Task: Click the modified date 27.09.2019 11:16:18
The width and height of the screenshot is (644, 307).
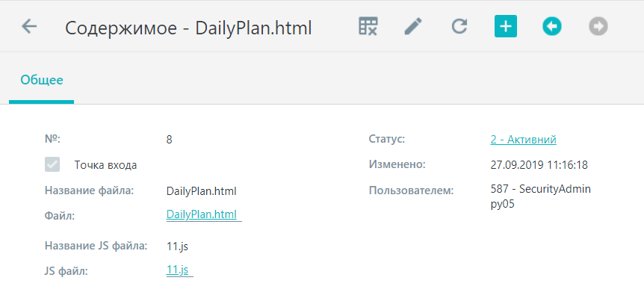Action: [539, 165]
